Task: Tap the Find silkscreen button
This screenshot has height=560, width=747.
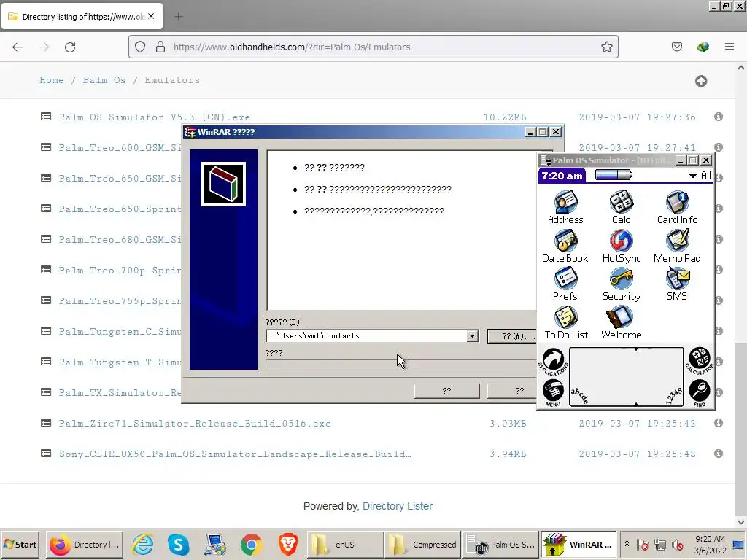Action: [700, 392]
